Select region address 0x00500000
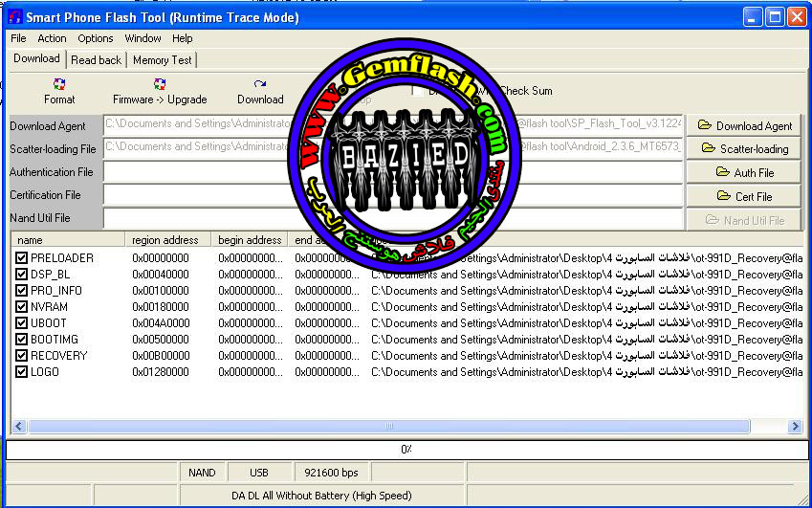This screenshot has height=508, width=812. 161,340
